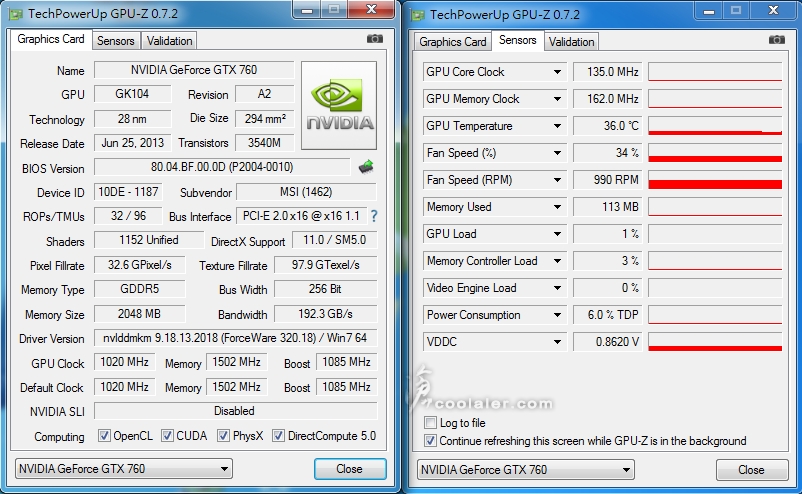Screen dimensions: 802x494
Task: Open the Memory Used sensor dropdown
Action: click(x=558, y=207)
